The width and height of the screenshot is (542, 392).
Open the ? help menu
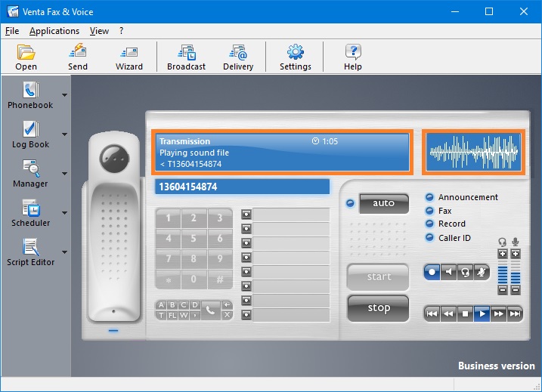tap(122, 31)
